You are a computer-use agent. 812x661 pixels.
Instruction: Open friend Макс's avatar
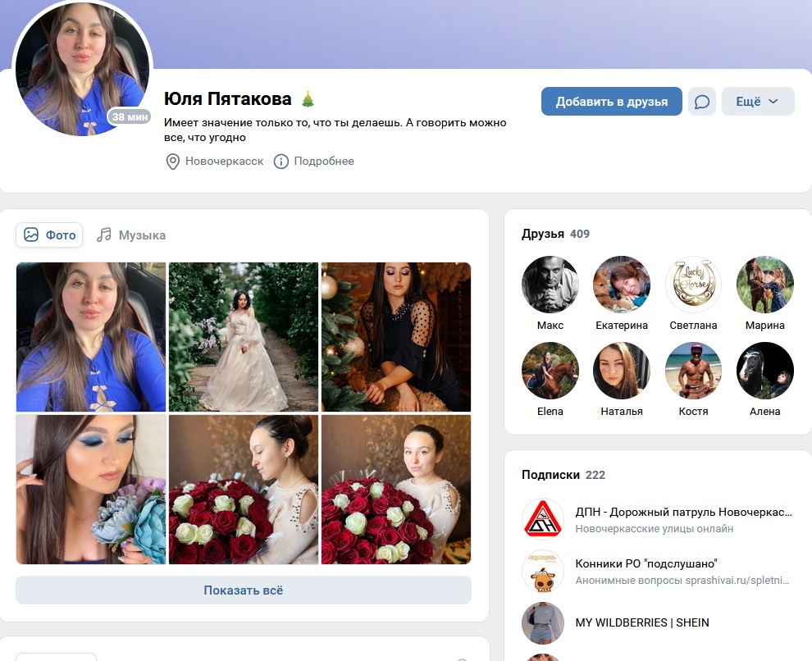coord(550,285)
